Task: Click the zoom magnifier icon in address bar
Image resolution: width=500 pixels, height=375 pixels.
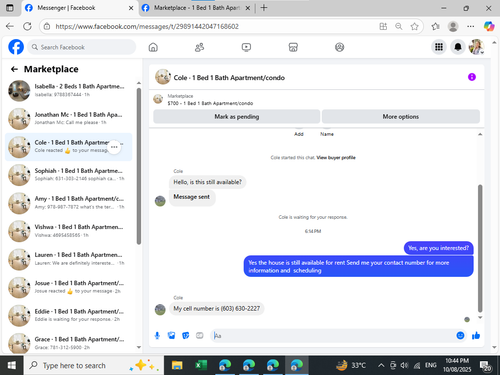Action: 399,26
